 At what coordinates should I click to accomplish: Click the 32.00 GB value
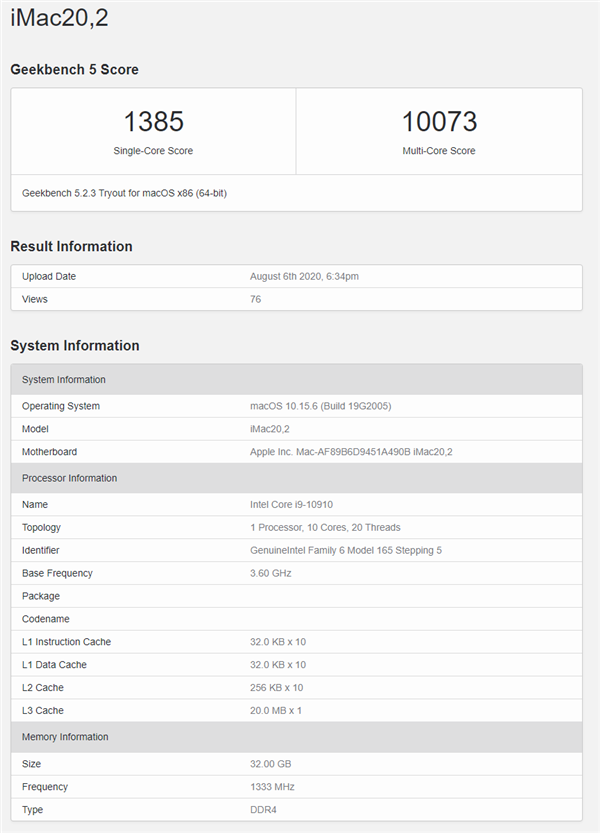271,764
